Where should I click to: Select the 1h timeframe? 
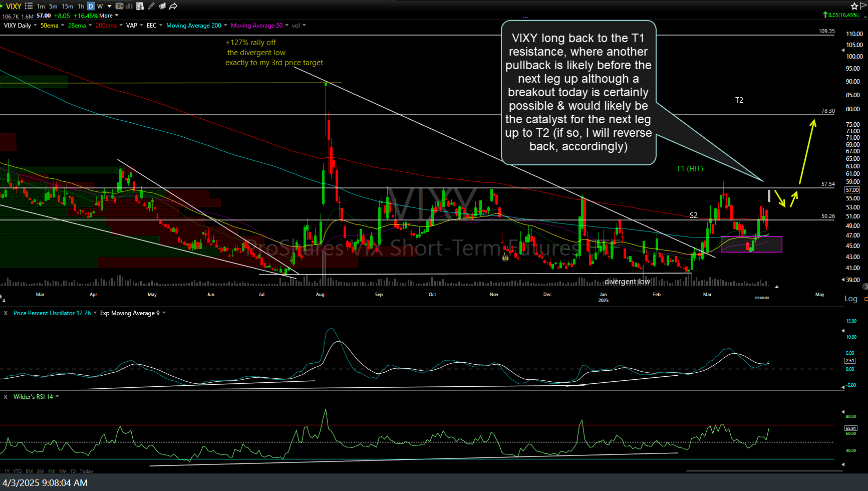pyautogui.click(x=81, y=6)
